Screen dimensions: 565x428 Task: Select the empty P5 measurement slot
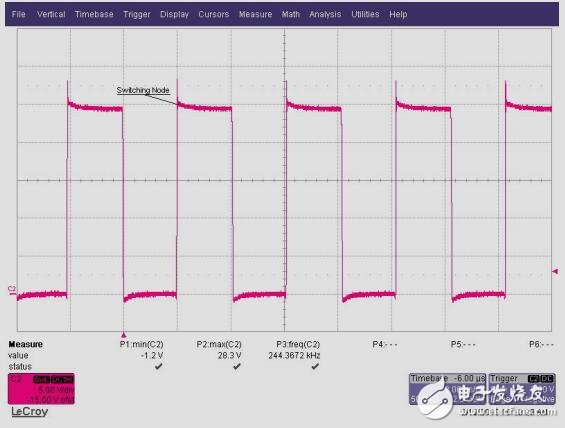pos(463,344)
